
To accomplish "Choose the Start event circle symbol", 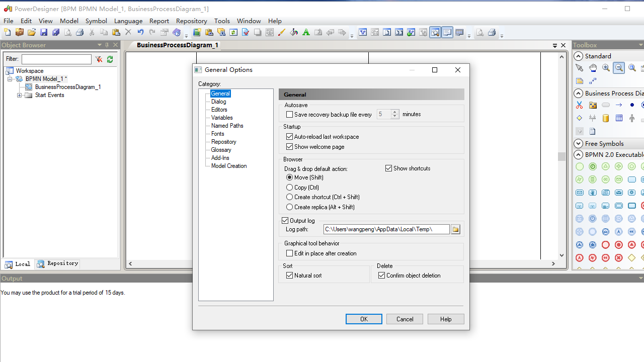I will 632,105.
